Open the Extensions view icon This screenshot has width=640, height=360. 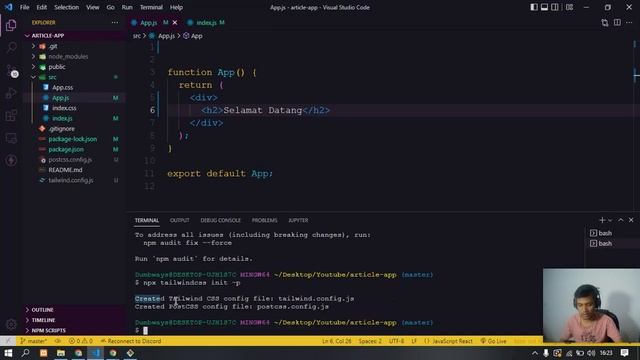[x=11, y=116]
